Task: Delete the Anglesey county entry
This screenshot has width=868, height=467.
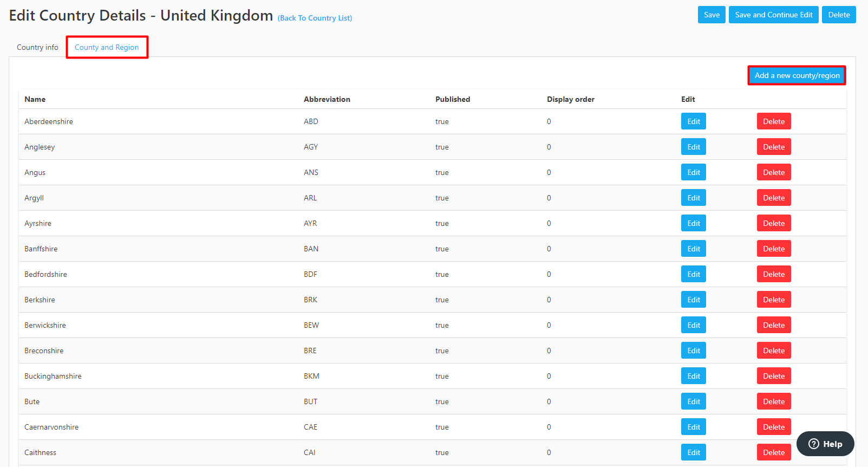Action: [773, 147]
